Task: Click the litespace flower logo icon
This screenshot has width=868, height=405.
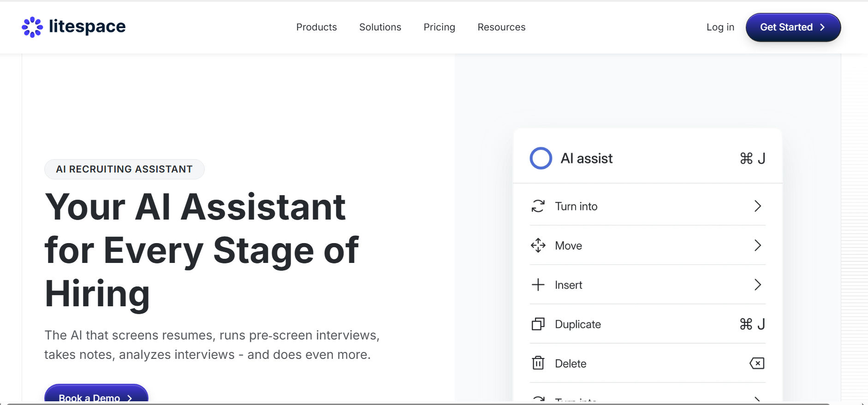Action: [x=32, y=27]
